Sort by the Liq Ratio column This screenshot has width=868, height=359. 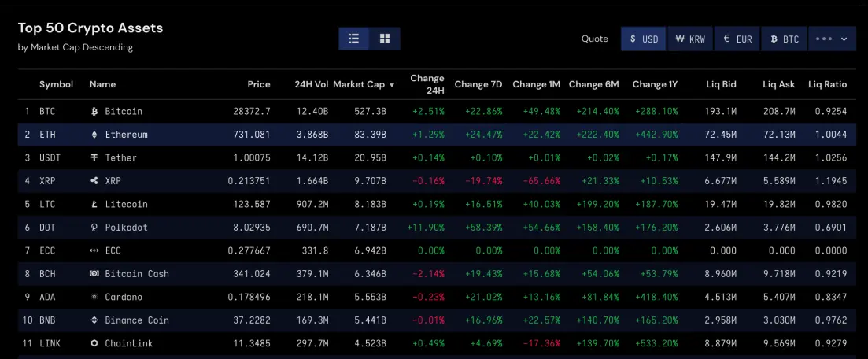pos(827,84)
